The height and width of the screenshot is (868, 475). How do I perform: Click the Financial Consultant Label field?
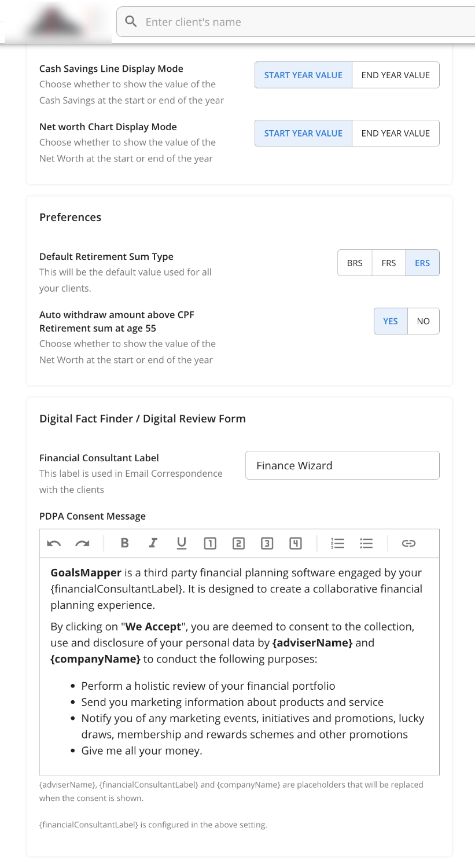coord(342,465)
